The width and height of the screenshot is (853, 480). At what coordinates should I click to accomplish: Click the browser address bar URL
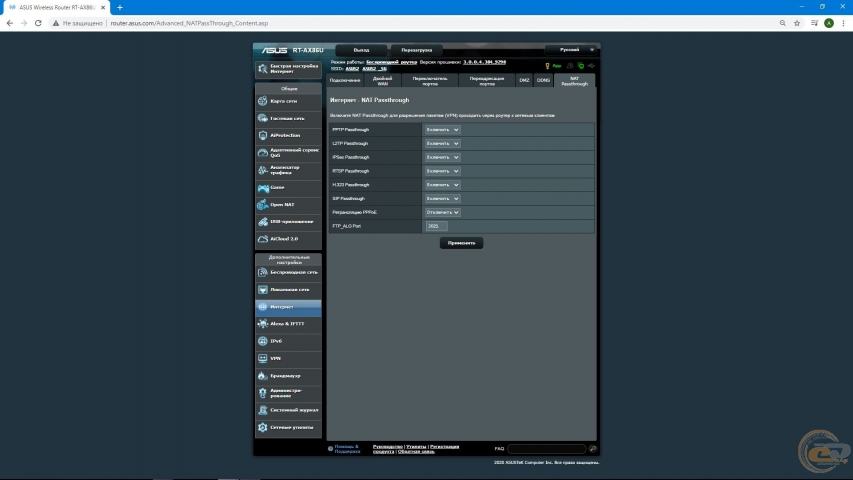point(189,23)
